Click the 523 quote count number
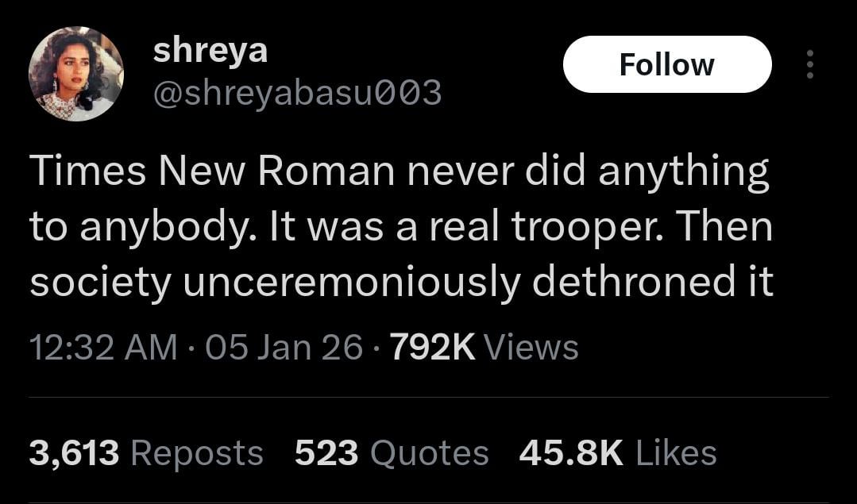The height and width of the screenshot is (504, 857). pyautogui.click(x=326, y=453)
